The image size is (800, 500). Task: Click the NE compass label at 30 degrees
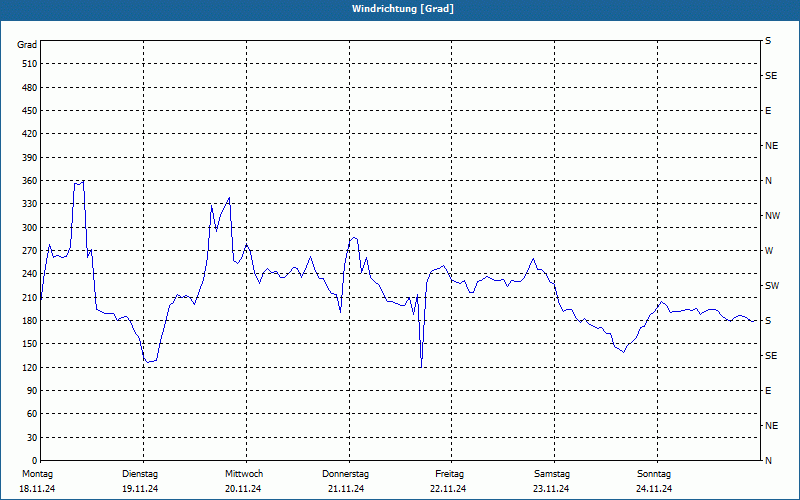(x=771, y=426)
